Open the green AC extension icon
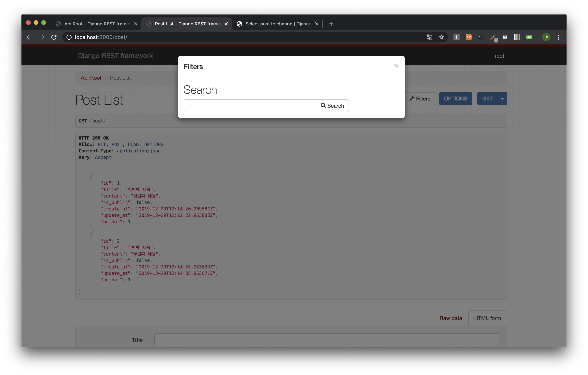The height and width of the screenshot is (375, 588). tap(529, 37)
